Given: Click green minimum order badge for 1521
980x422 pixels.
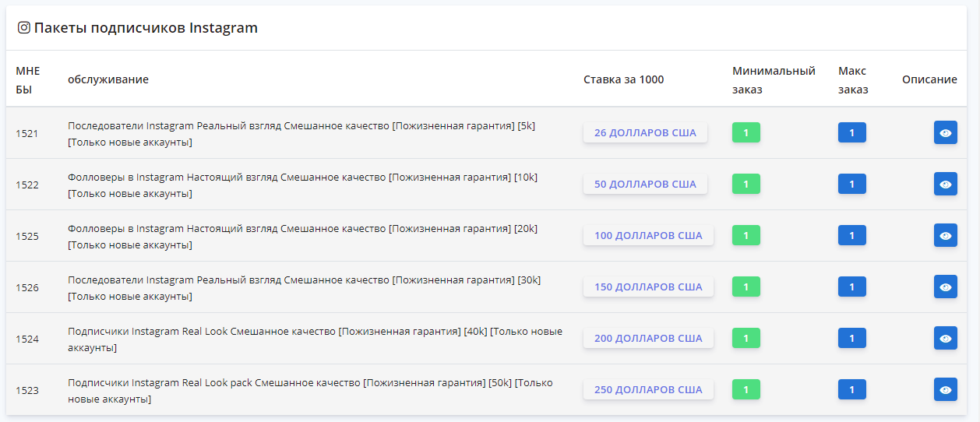Looking at the screenshot, I should pos(746,132).
